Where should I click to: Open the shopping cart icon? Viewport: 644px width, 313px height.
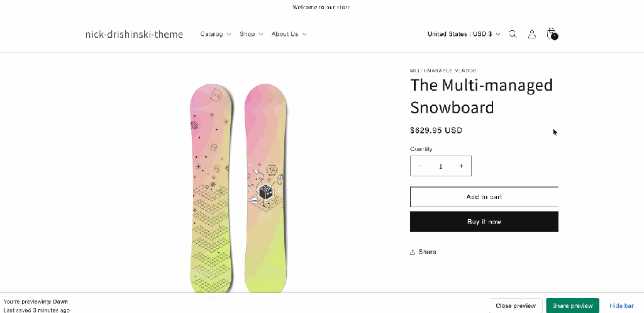point(552,33)
